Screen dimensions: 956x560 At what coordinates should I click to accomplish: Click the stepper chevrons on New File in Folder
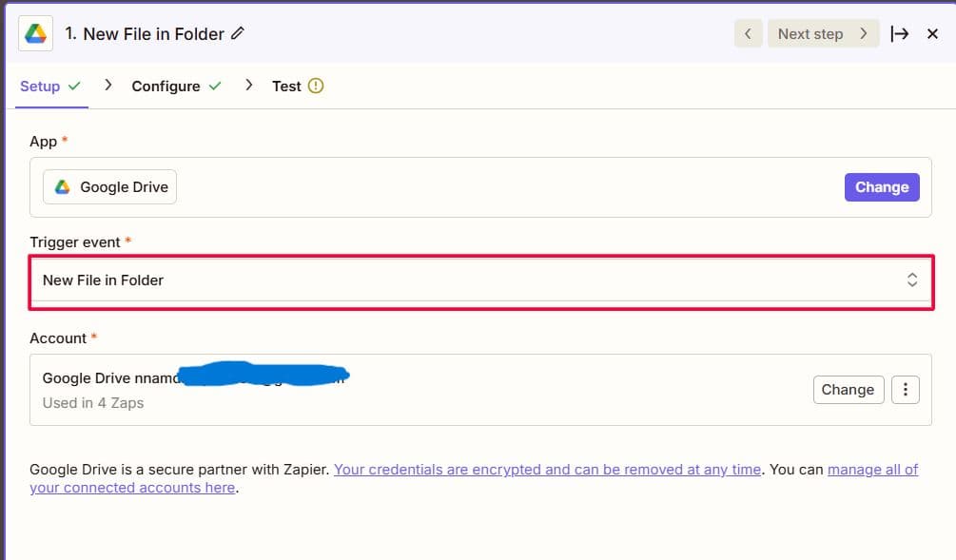[x=911, y=280]
